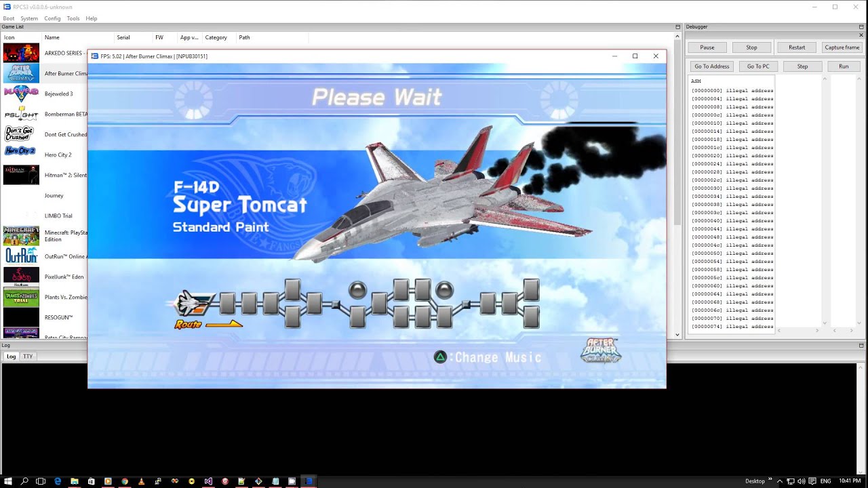
Task: Open the System menu
Action: tap(29, 18)
